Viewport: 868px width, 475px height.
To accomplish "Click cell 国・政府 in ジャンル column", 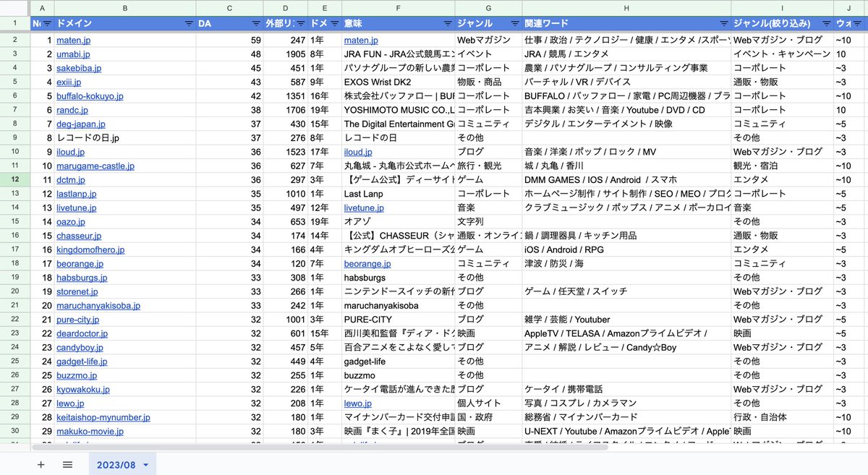I will point(488,418).
